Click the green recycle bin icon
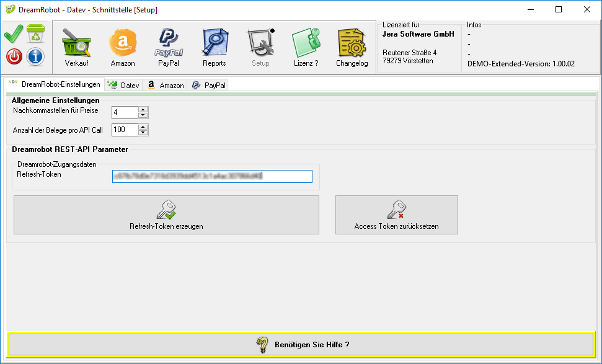Viewport: 602px width, 364px height. (35, 34)
